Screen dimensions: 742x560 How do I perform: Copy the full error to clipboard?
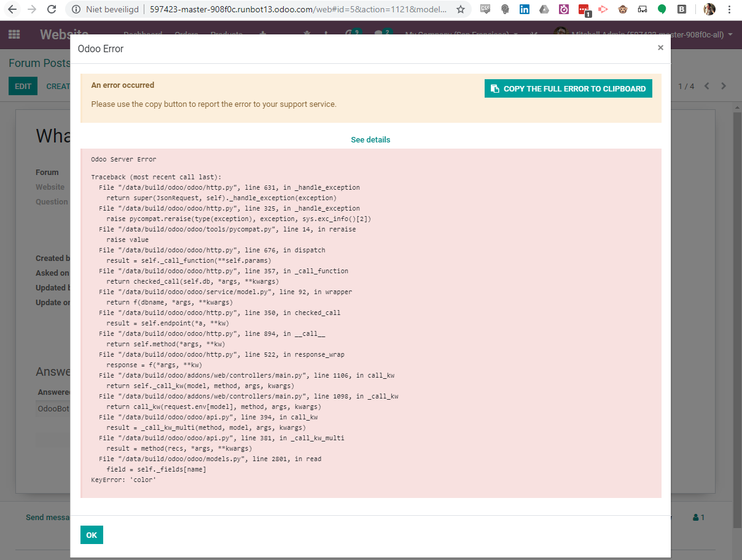pyautogui.click(x=568, y=88)
